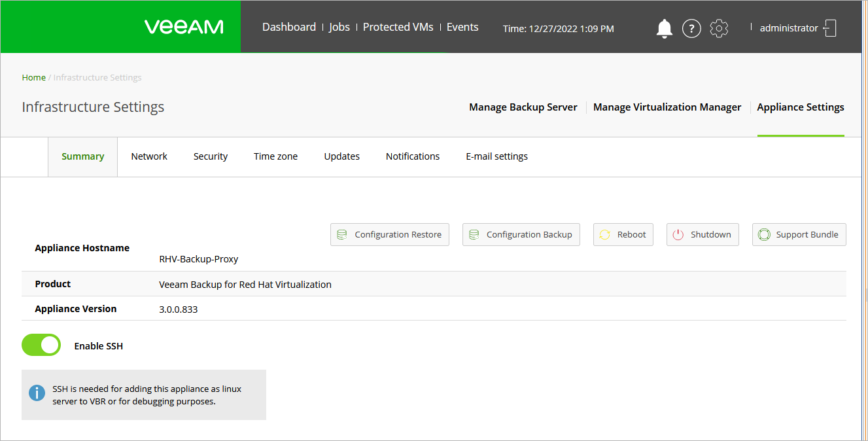Viewport: 868px width, 441px height.
Task: Click the Shutdown button
Action: [x=703, y=234]
